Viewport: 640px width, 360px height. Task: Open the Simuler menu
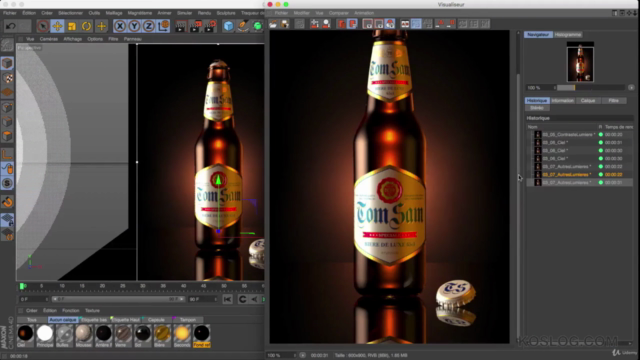184,13
